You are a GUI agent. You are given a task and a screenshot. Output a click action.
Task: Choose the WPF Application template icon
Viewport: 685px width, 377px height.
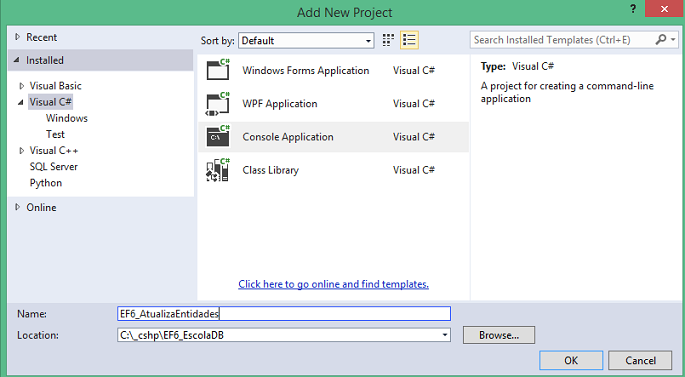point(218,104)
